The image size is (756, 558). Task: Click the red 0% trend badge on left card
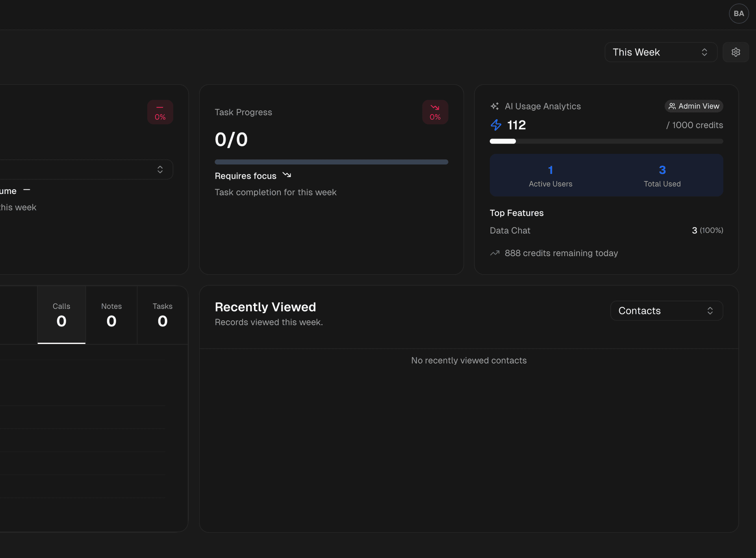point(160,112)
